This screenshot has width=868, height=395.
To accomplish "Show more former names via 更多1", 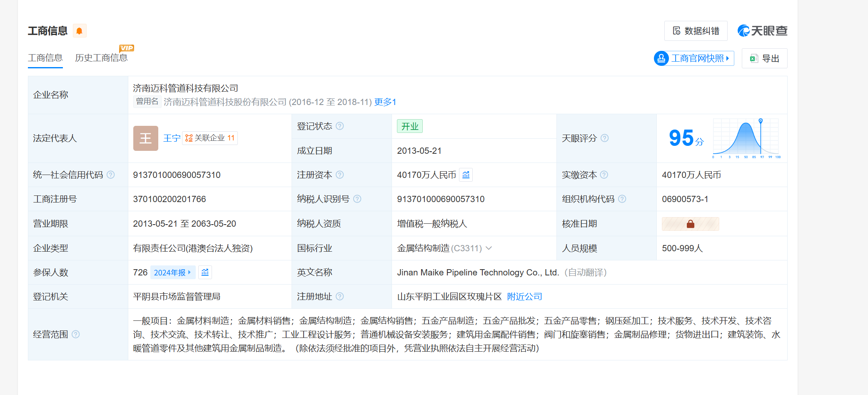I will click(385, 102).
